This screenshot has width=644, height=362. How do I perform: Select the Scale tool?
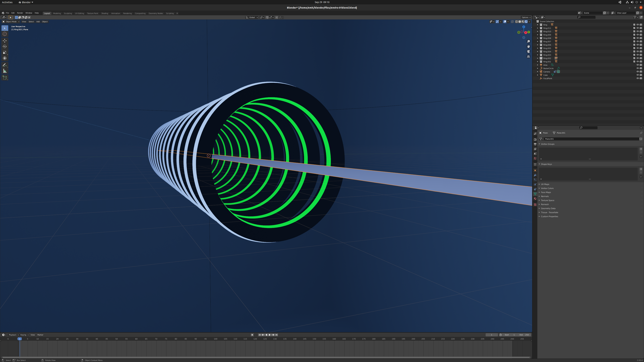coord(5,52)
